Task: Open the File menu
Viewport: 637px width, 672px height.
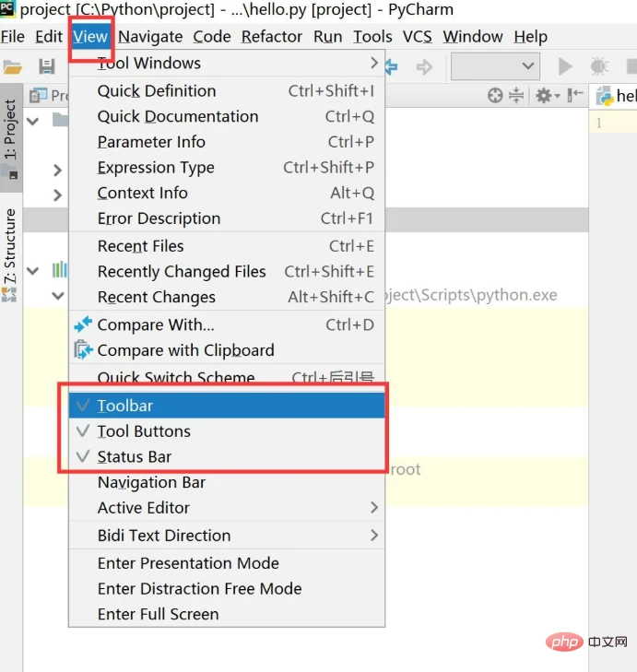Action: point(12,37)
